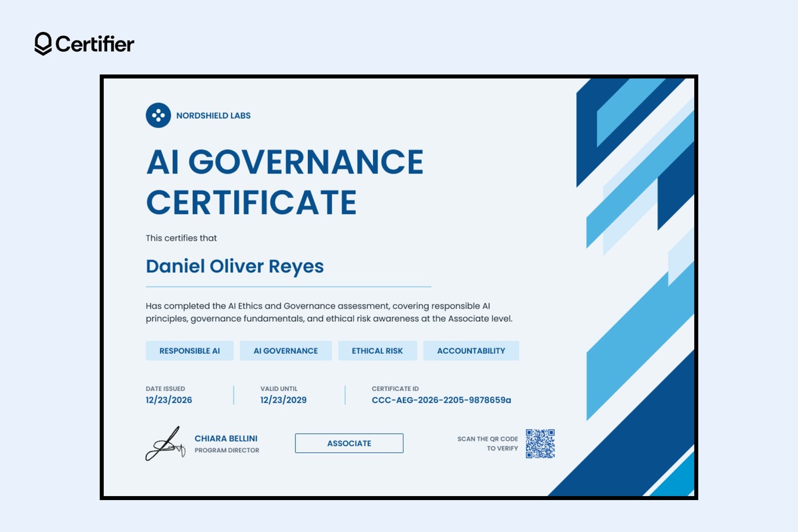798x532 pixels.
Task: Click the CERTIFICATE title word
Action: pyautogui.click(x=251, y=202)
